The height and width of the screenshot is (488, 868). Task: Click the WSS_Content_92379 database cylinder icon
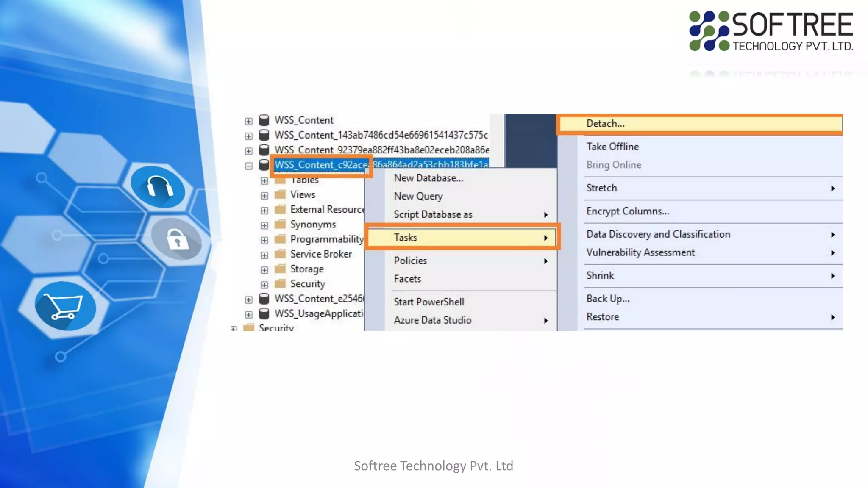(264, 150)
